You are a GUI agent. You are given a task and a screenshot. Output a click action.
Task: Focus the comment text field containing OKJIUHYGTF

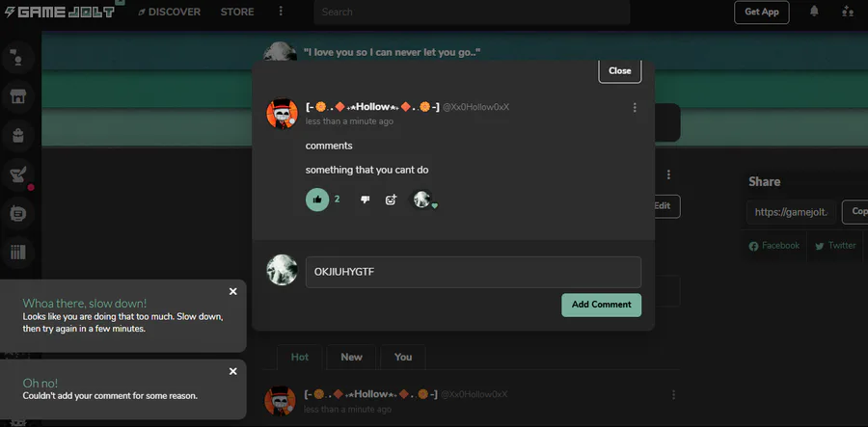pos(474,272)
